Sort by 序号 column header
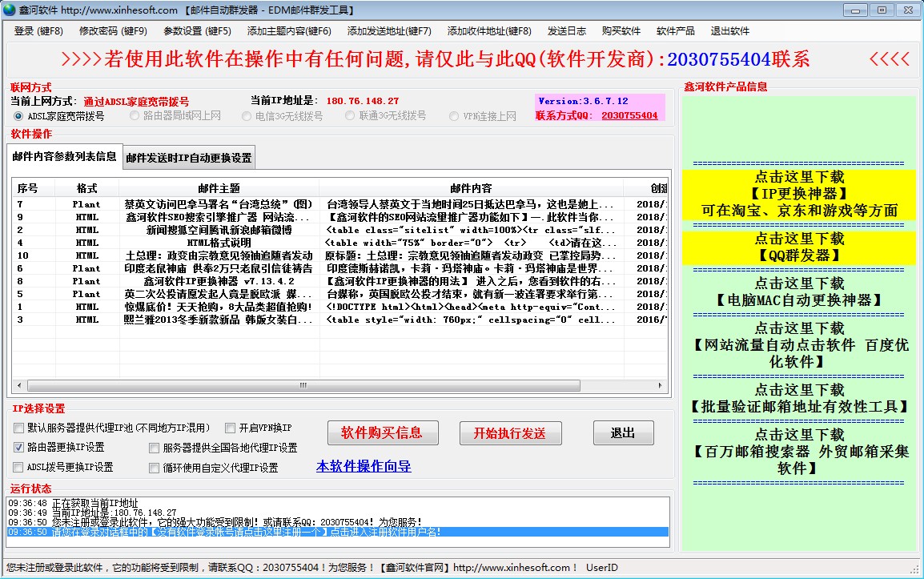924x579 pixels. coord(33,189)
